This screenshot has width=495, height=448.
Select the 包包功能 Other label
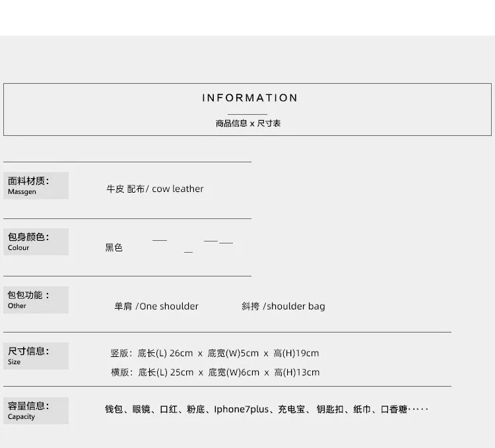tap(36, 300)
